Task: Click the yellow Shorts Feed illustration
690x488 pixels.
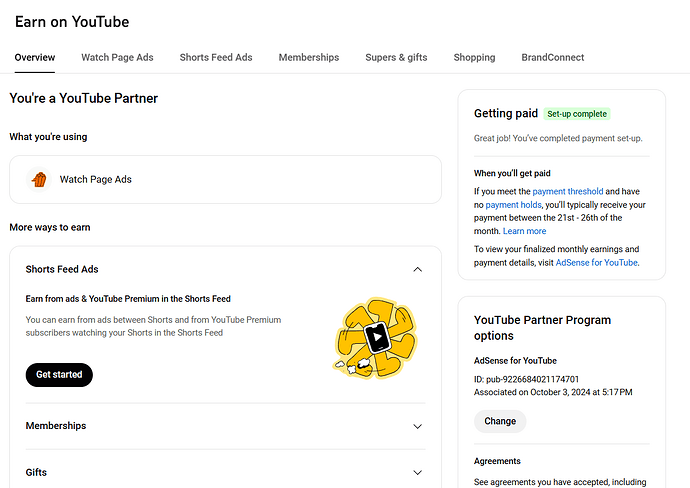Action: click(x=375, y=338)
